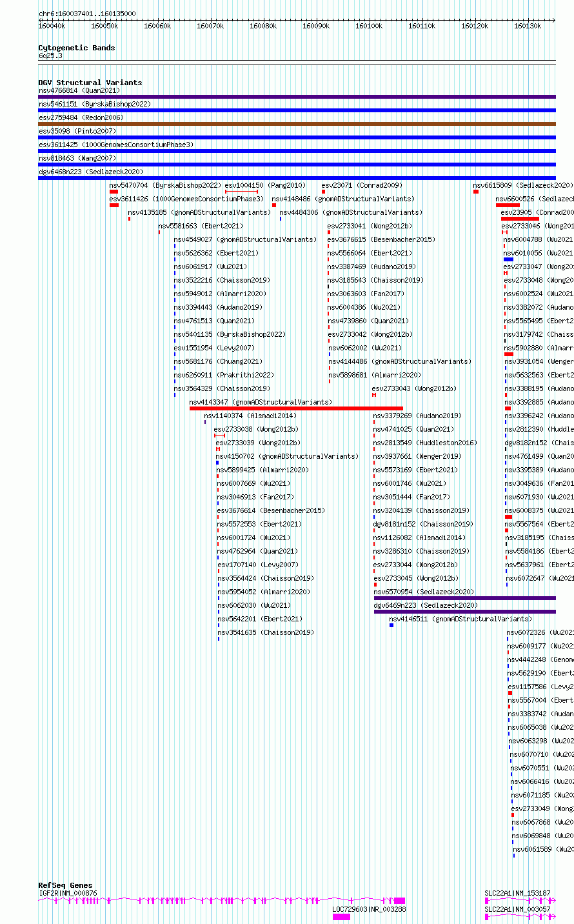This screenshot has height=924, width=574.
Task: Open nsv3046913 (Fan2017) variant
Action: point(255,497)
